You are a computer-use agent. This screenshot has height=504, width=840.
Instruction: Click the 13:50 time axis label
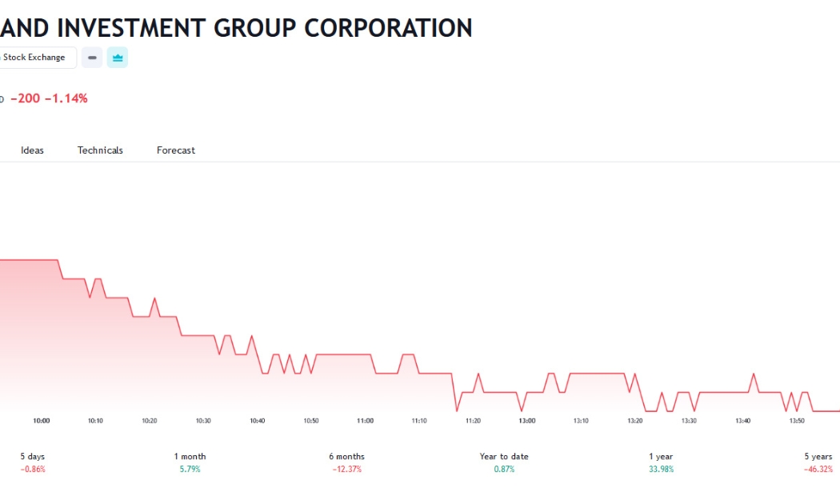click(797, 421)
